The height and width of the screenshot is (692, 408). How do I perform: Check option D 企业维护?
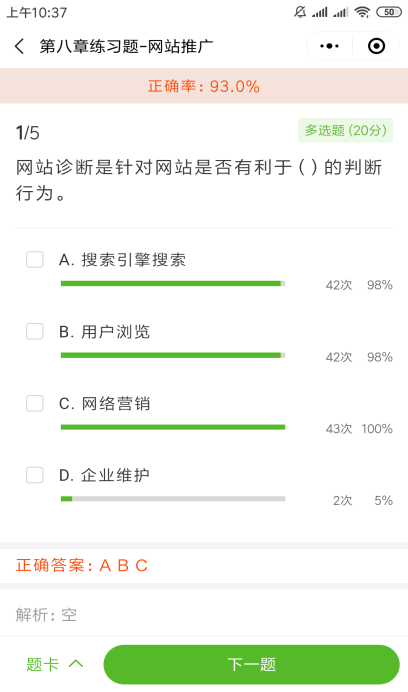[35, 475]
